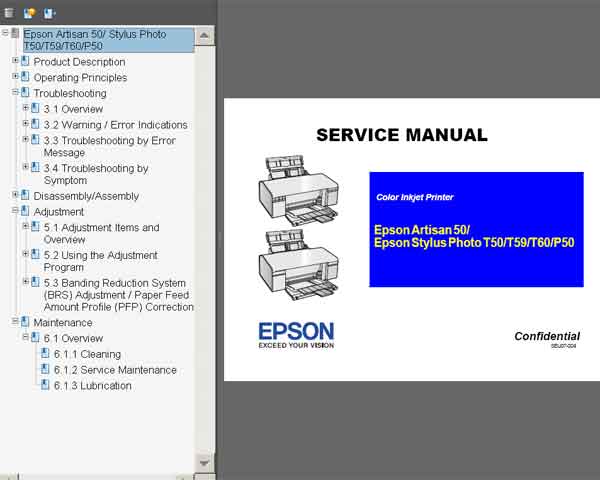Expand the 3.2 Warning / Error Indications node

click(x=25, y=123)
